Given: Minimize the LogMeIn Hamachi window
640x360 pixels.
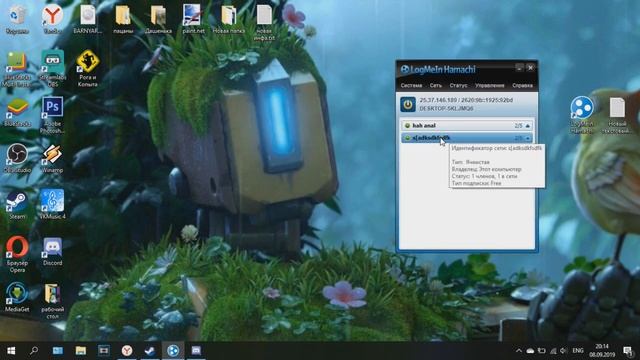Looking at the screenshot, I should tap(519, 68).
